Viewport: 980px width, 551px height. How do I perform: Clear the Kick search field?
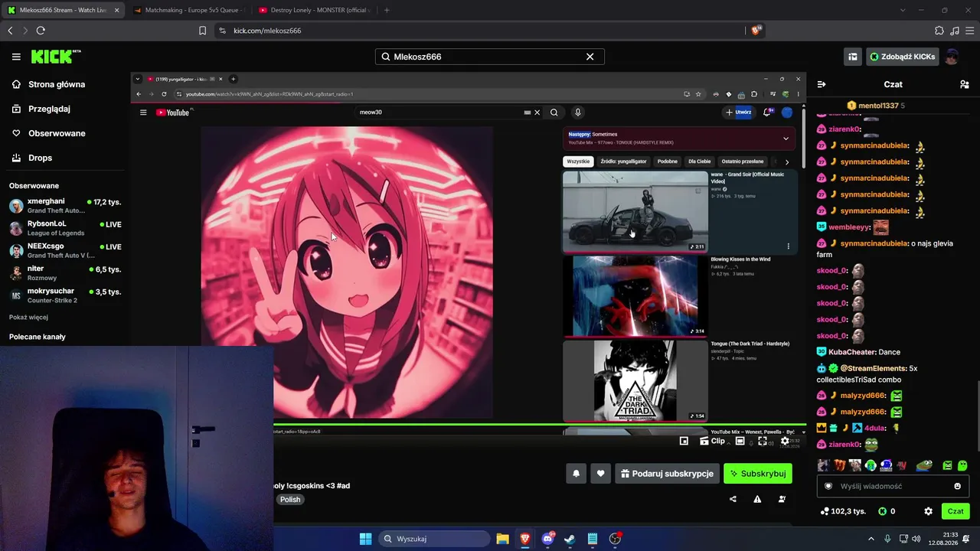[590, 57]
